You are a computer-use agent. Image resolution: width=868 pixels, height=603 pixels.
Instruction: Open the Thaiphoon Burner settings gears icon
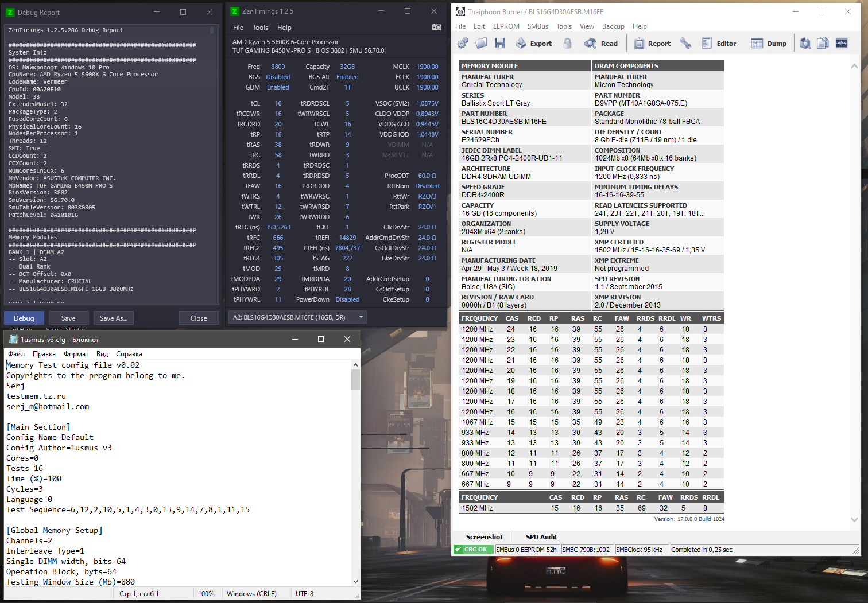[463, 43]
